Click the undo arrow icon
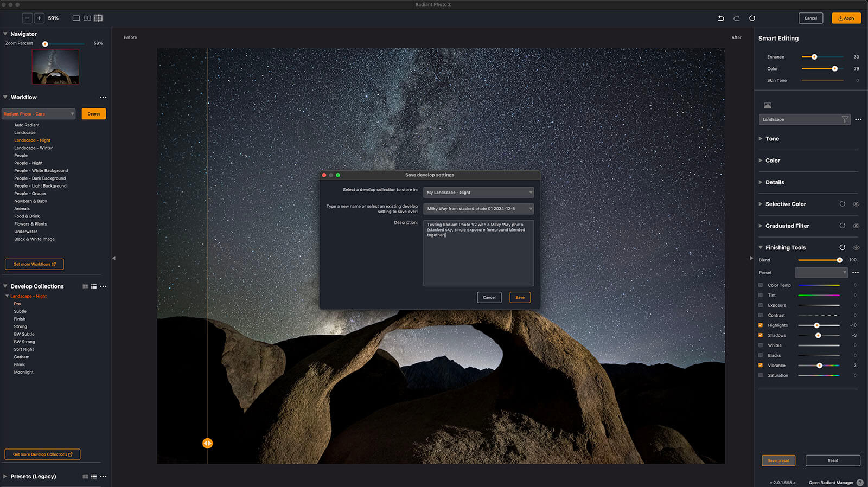 pyautogui.click(x=721, y=18)
